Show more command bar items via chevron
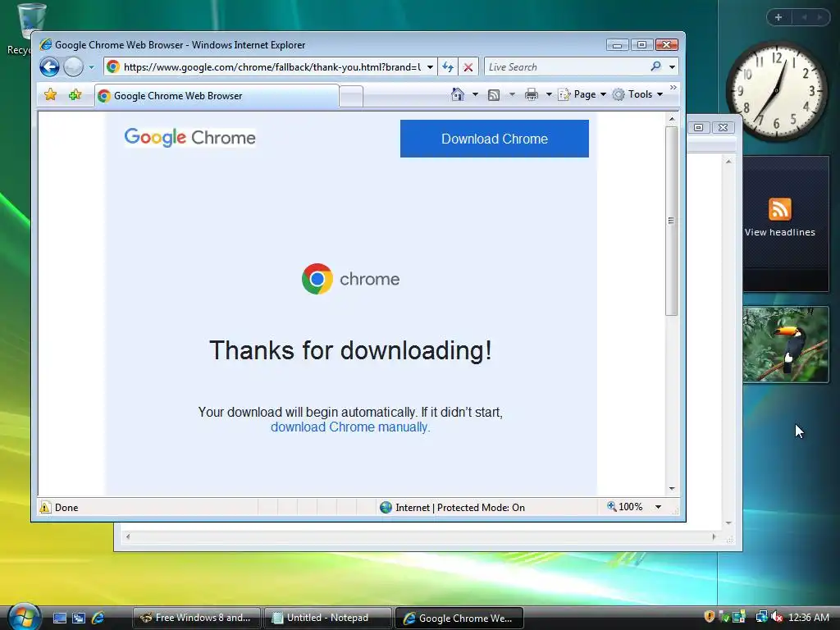Image resolution: width=840 pixels, height=630 pixels. 673,87
